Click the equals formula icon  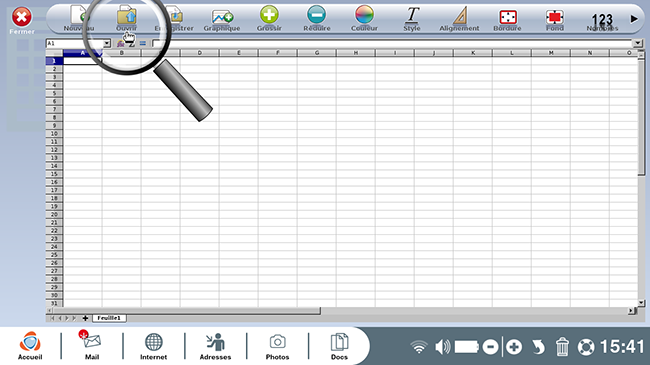[x=143, y=43]
